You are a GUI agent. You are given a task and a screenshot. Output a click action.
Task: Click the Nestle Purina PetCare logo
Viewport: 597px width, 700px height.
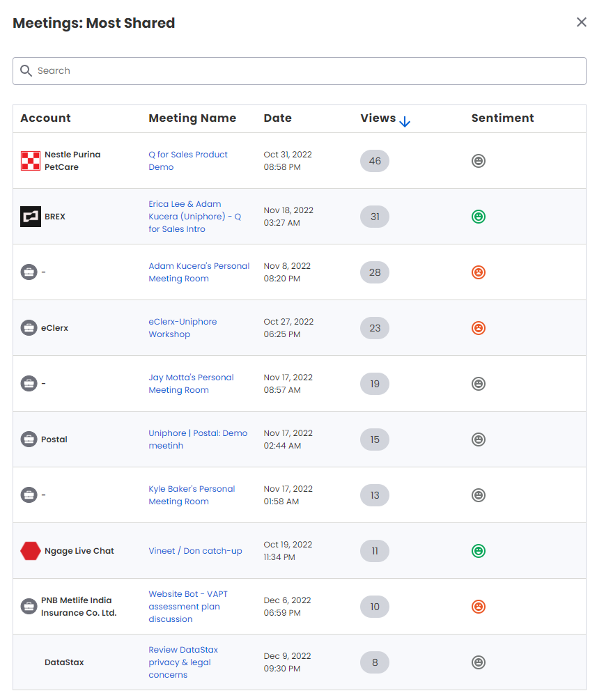31,161
